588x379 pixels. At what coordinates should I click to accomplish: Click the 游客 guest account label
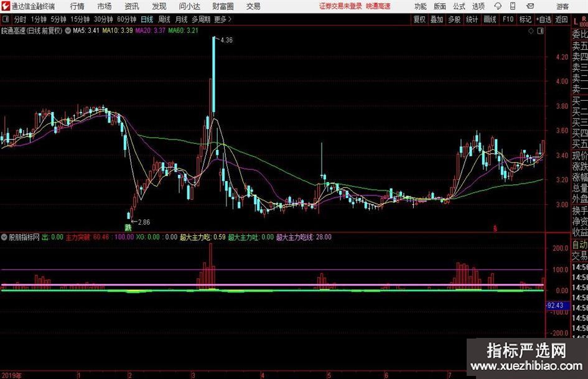click(x=562, y=6)
